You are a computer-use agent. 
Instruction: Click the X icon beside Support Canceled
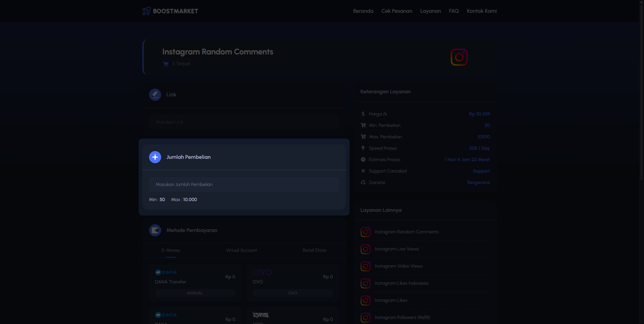click(363, 171)
